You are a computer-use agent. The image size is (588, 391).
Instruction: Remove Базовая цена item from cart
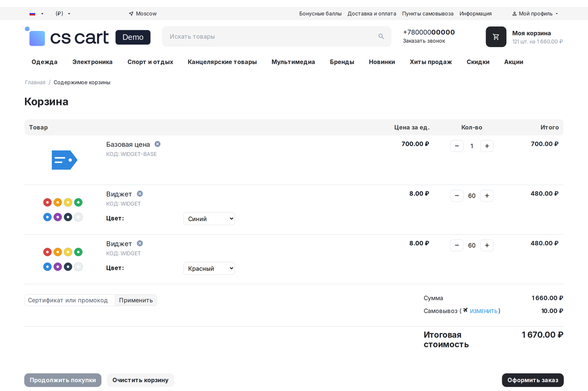point(157,144)
